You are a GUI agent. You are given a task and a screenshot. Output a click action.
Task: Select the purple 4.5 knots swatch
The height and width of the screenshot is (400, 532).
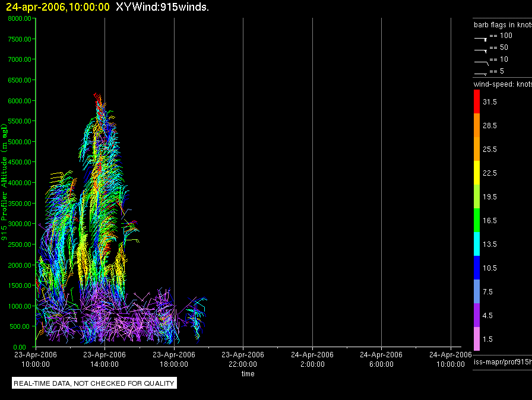coord(477,315)
